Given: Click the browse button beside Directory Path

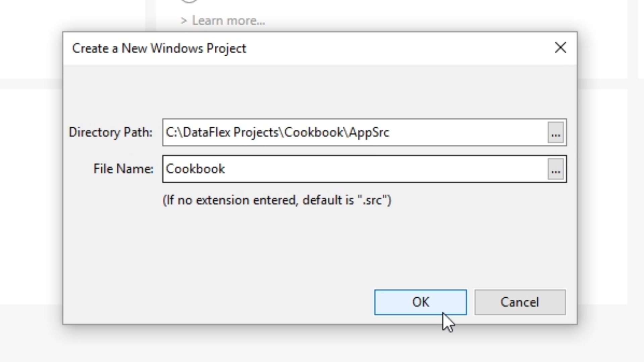Looking at the screenshot, I should coord(555,133).
